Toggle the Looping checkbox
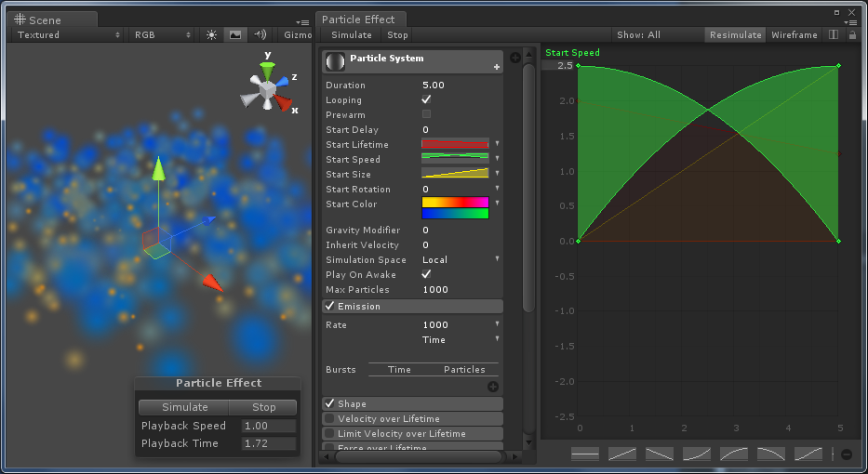Viewport: 868px width, 474px height. (x=426, y=99)
